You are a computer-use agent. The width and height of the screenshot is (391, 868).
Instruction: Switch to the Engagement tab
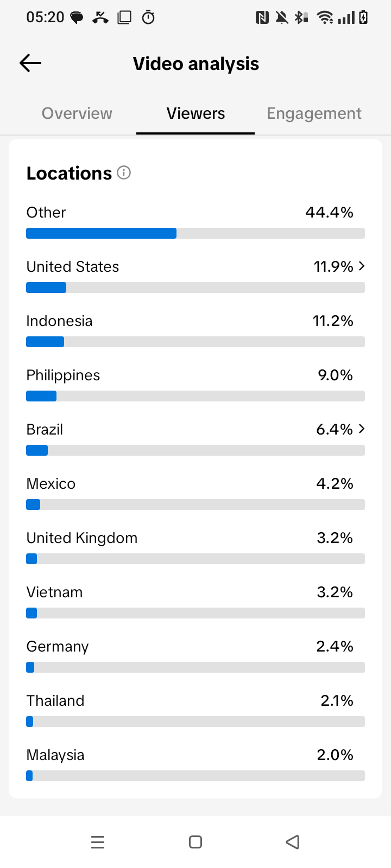(314, 113)
